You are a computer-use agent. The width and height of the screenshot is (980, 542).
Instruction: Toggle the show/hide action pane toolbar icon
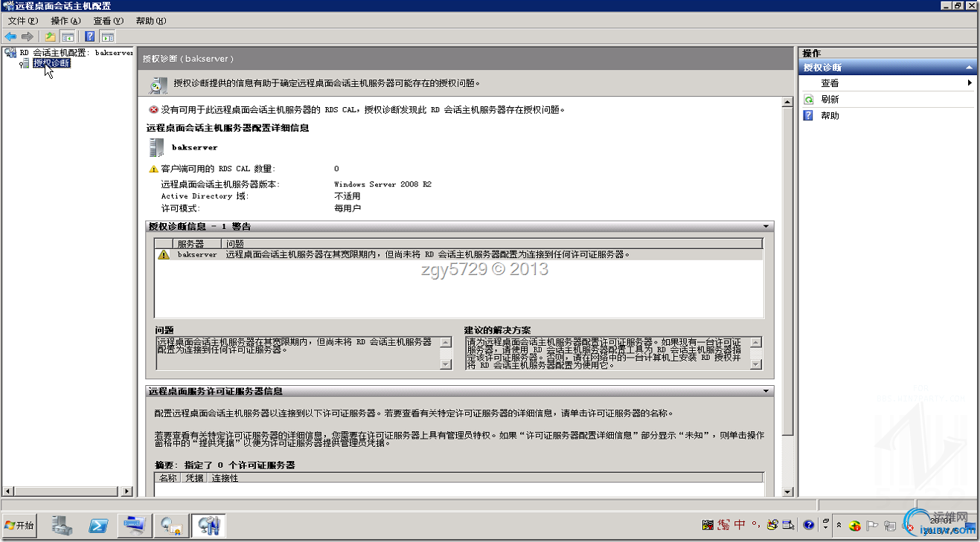[x=107, y=36]
